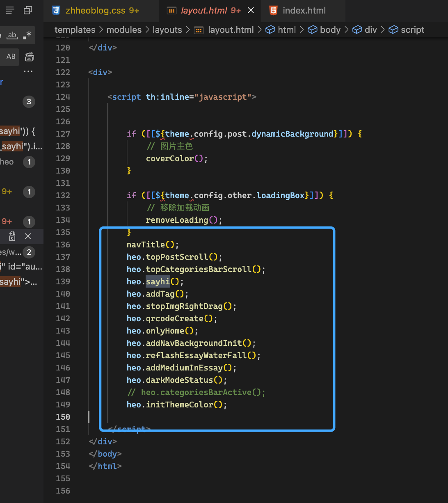Click heo.qrcodeCreate() line
Viewport: 448px width, 503px height.
[172, 318]
